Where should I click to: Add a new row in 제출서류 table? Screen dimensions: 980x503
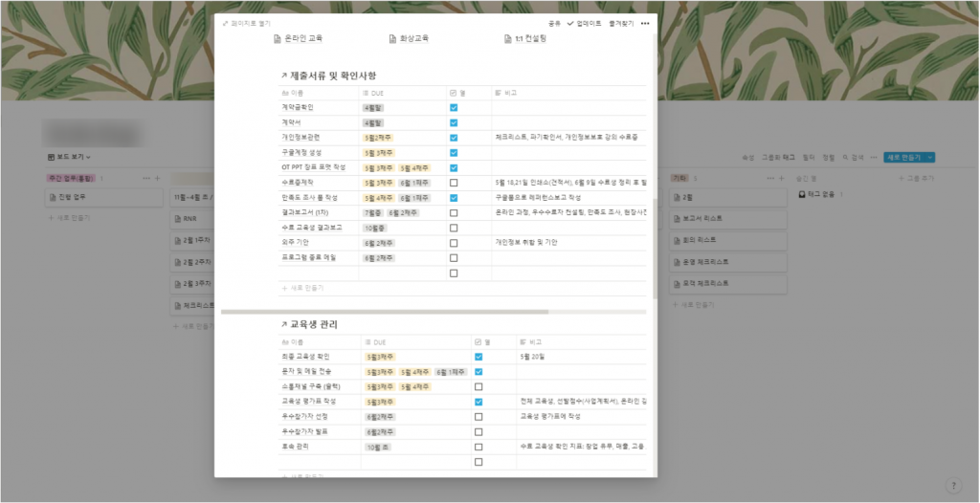tap(303, 288)
